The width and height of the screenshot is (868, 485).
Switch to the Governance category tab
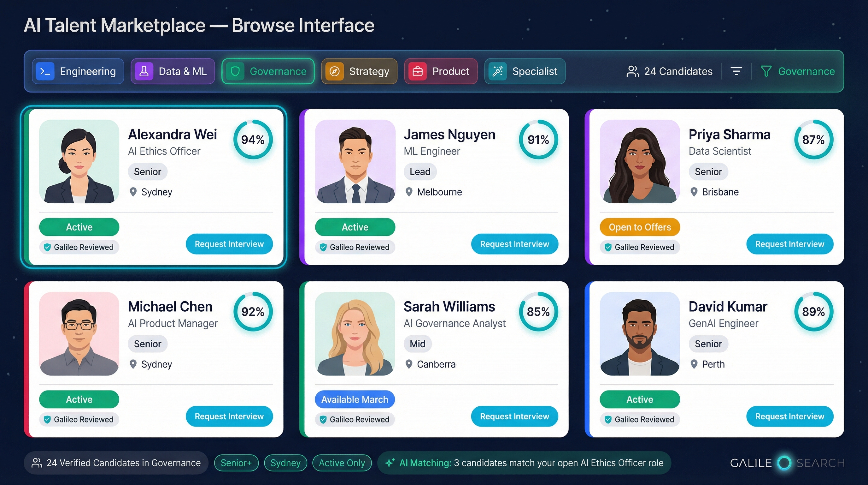(x=268, y=71)
